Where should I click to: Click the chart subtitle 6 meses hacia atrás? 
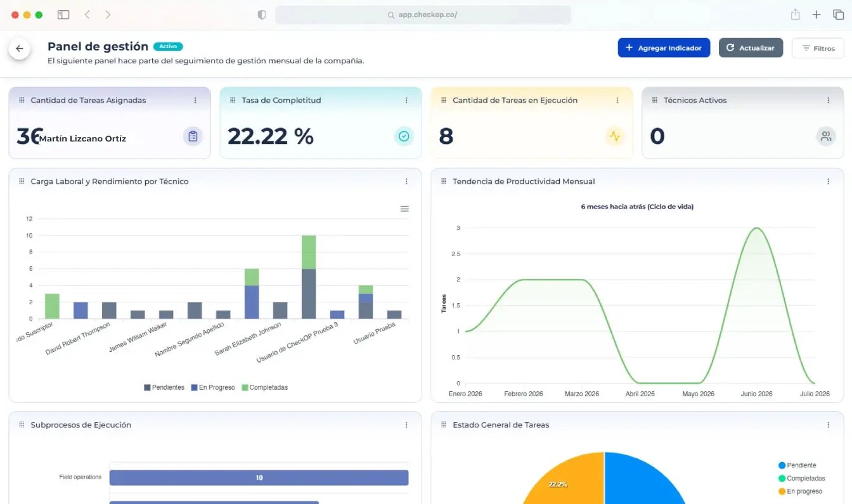click(637, 207)
